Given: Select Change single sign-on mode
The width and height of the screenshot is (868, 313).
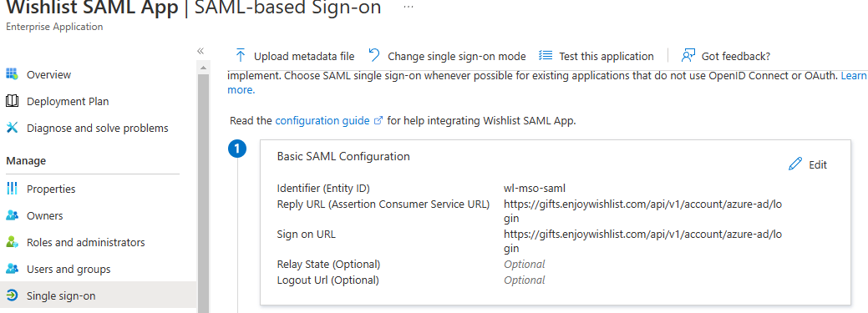Looking at the screenshot, I should coord(447,56).
